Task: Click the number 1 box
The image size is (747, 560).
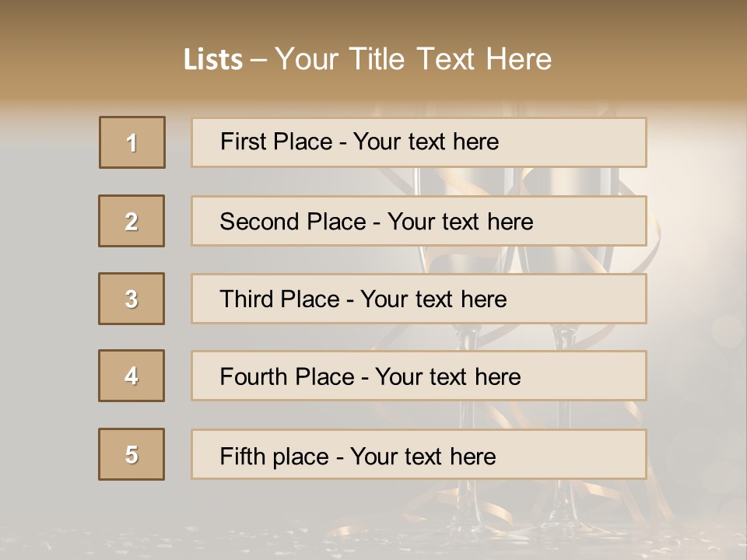Action: (x=132, y=142)
